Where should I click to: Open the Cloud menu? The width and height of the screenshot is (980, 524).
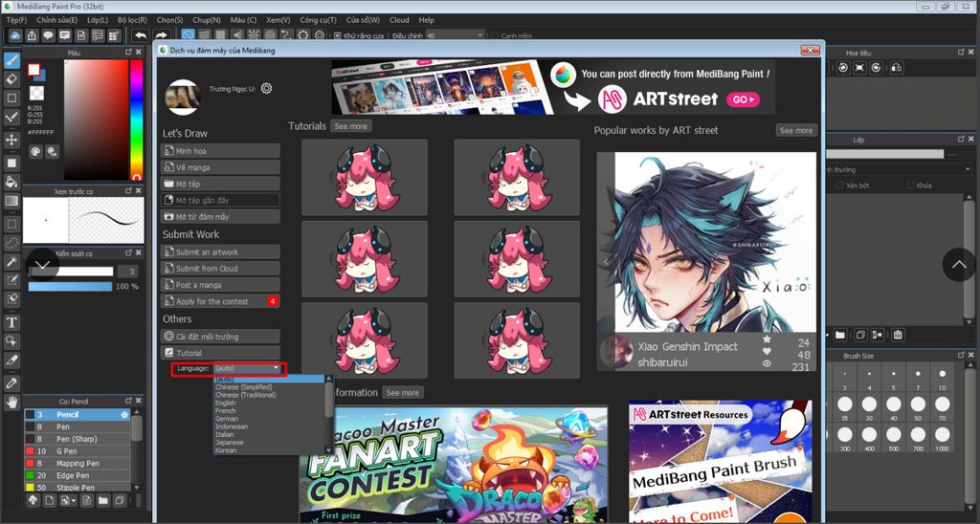pos(399,19)
